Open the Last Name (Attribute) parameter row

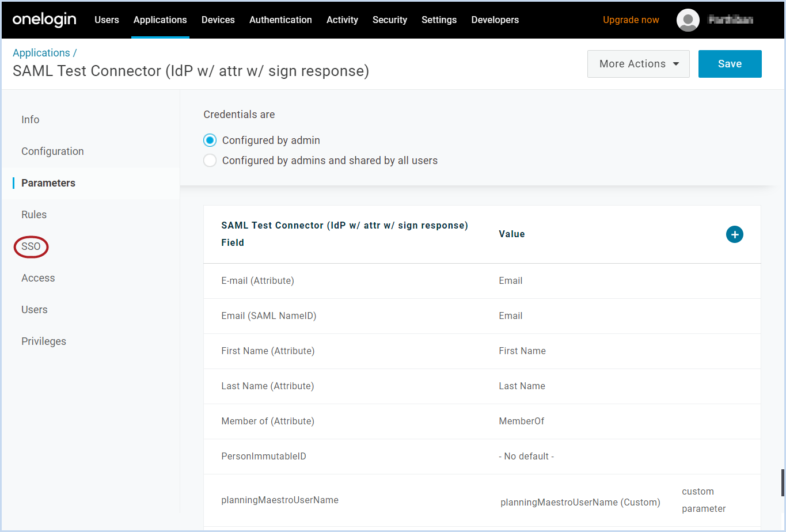coord(482,386)
